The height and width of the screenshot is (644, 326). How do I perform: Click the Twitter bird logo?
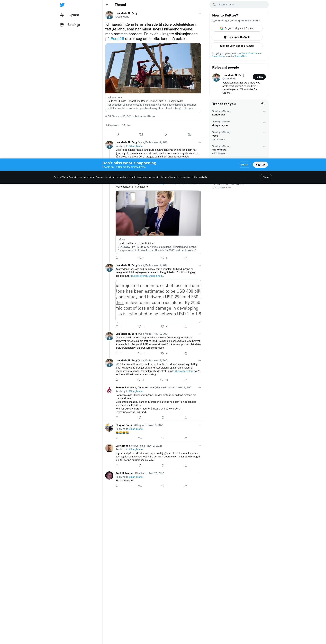coord(62,5)
